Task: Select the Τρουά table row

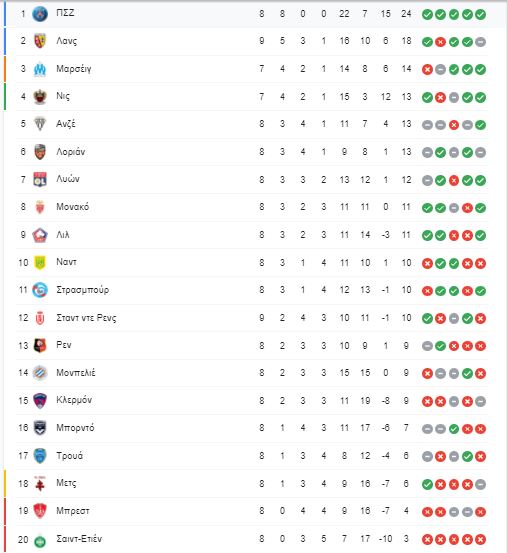Action: click(252, 456)
